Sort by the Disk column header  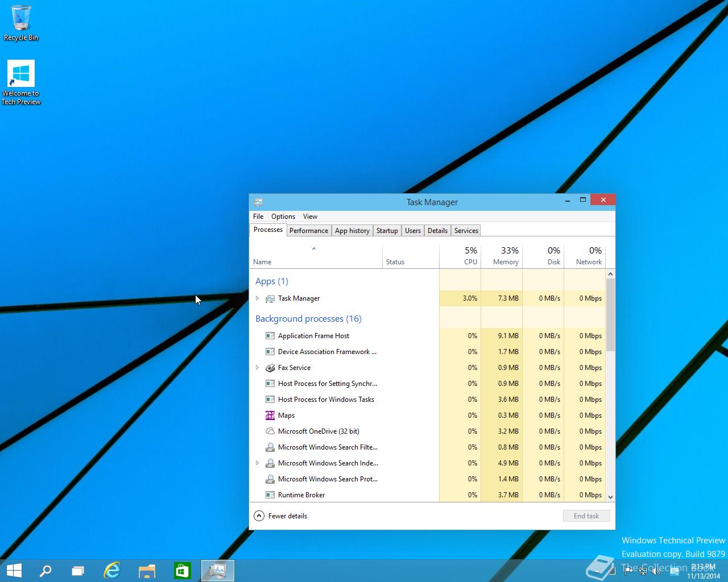coord(543,256)
